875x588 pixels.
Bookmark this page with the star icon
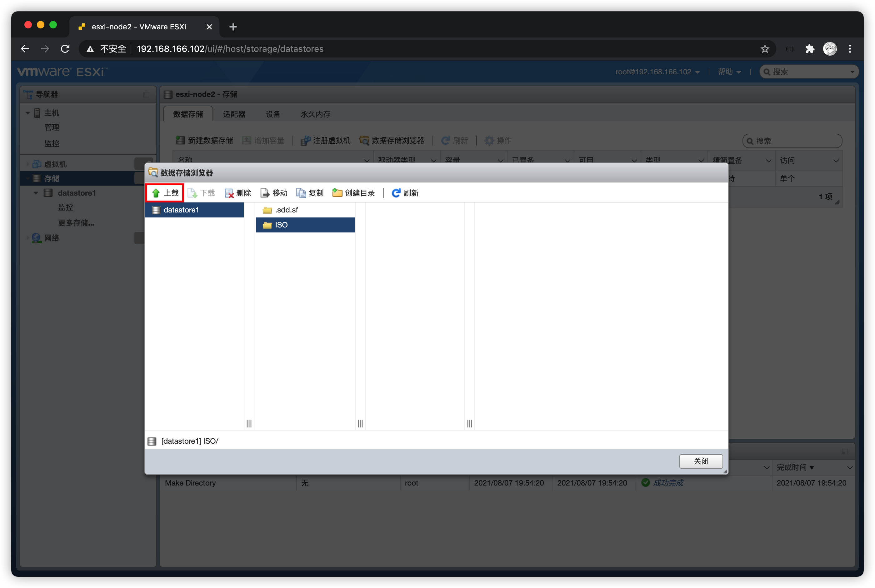click(765, 49)
